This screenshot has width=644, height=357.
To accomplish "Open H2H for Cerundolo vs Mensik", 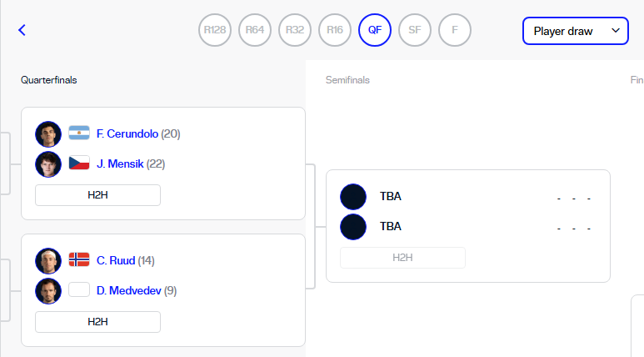I will (97, 195).
